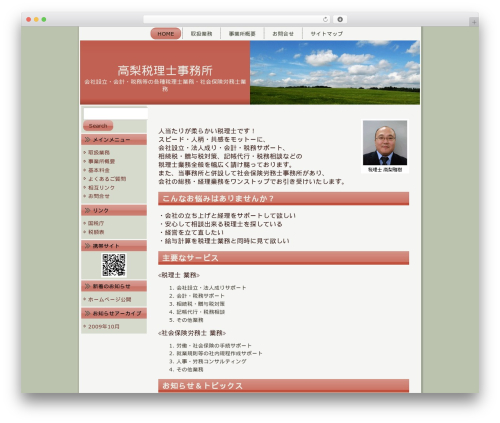Open 基本料金 link in sidebar

click(99, 170)
